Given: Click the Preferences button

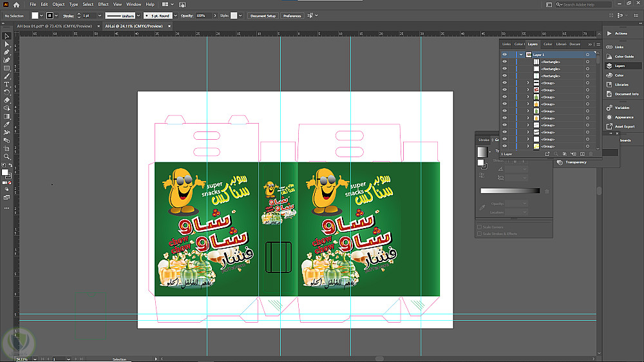Looking at the screenshot, I should pos(292,15).
